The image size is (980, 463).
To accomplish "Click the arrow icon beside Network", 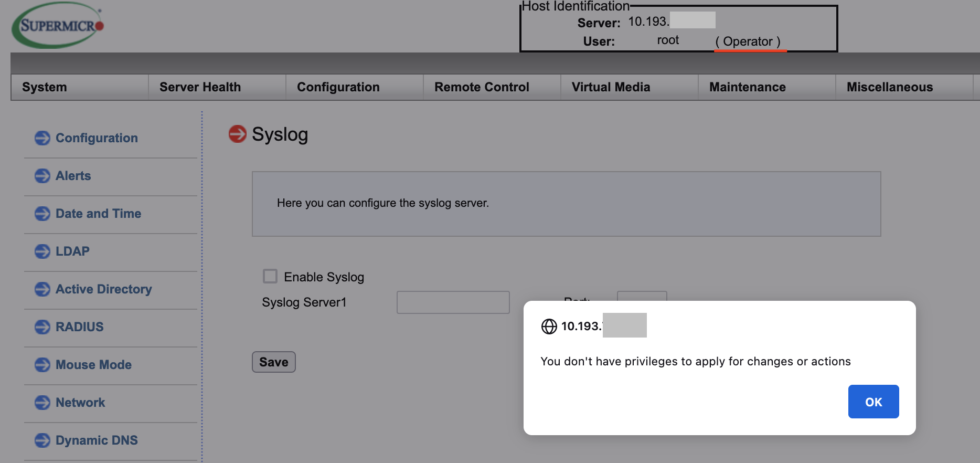I will pos(42,403).
